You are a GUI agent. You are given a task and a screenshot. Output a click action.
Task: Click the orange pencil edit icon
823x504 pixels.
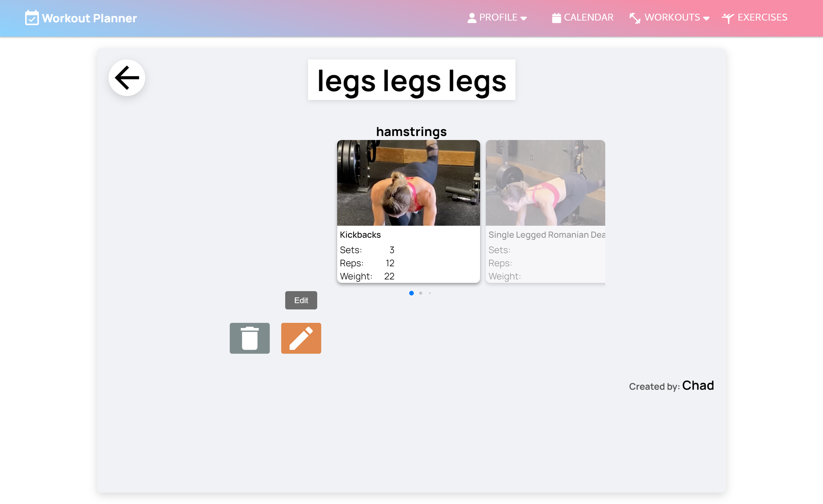click(301, 338)
